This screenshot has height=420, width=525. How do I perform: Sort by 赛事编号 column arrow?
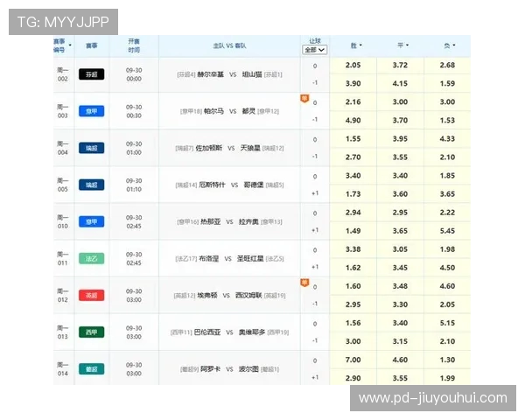pos(70,45)
